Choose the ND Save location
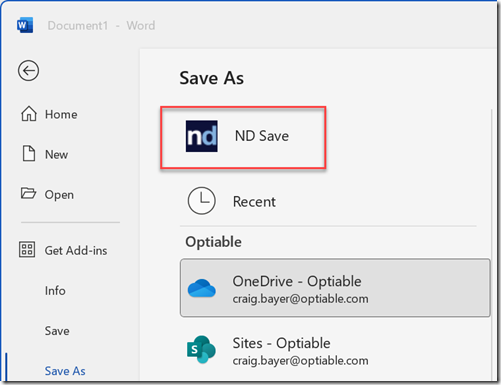This screenshot has height=385, width=501. [x=243, y=137]
